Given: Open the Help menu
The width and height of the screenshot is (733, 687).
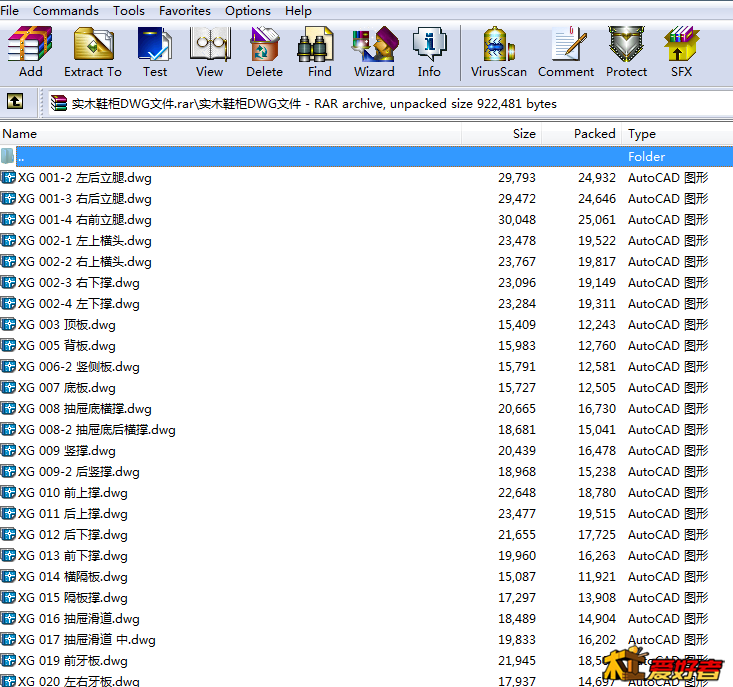Looking at the screenshot, I should [x=298, y=11].
